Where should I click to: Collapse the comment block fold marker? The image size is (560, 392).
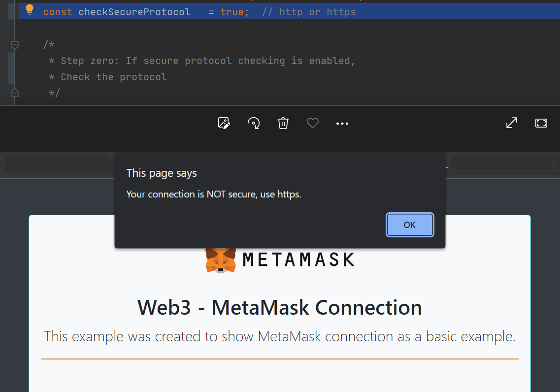click(15, 44)
